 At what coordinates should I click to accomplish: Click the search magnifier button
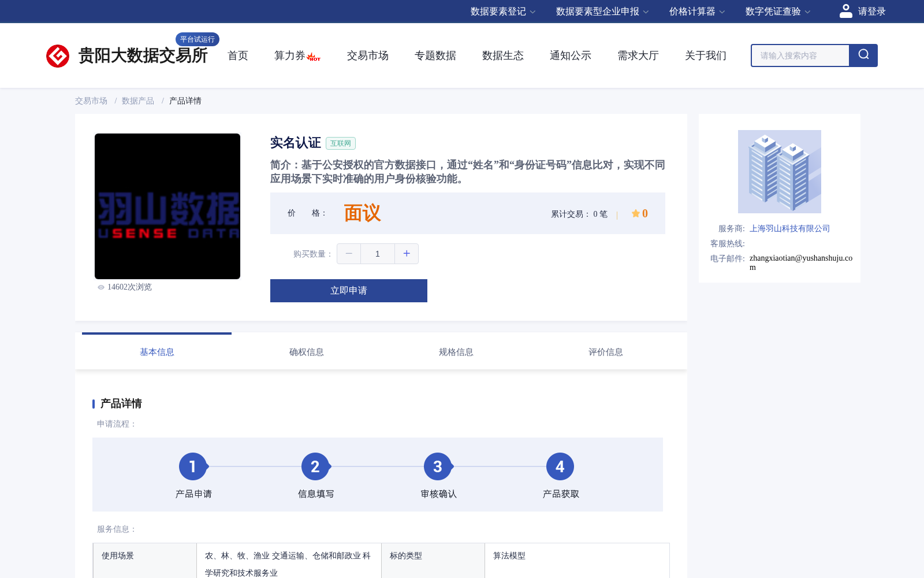tap(863, 55)
